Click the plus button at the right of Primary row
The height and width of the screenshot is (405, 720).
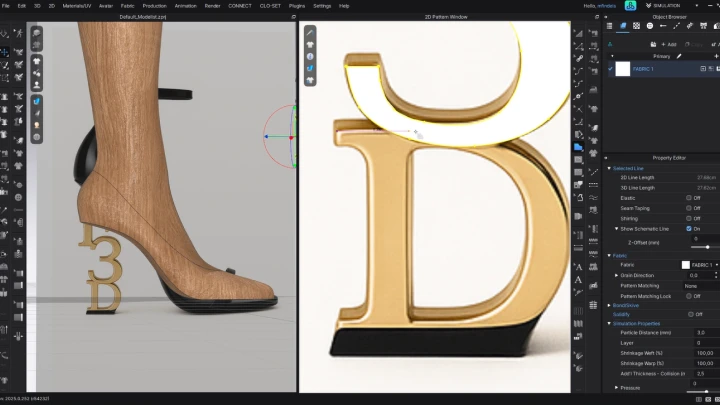(x=716, y=56)
